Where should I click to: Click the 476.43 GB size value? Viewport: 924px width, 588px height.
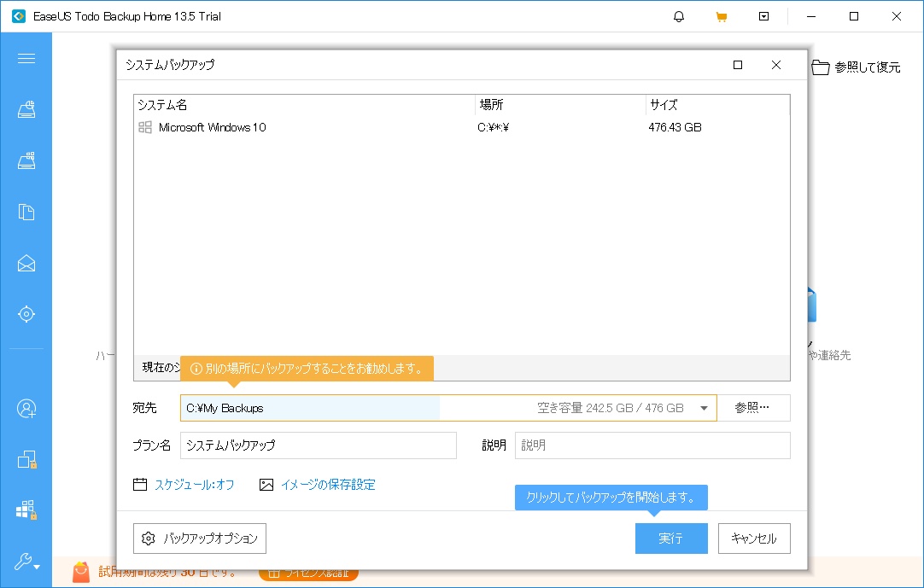click(675, 127)
